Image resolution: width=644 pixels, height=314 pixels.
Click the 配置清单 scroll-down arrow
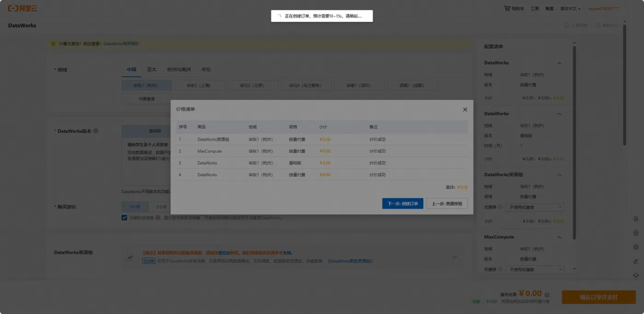574,269
